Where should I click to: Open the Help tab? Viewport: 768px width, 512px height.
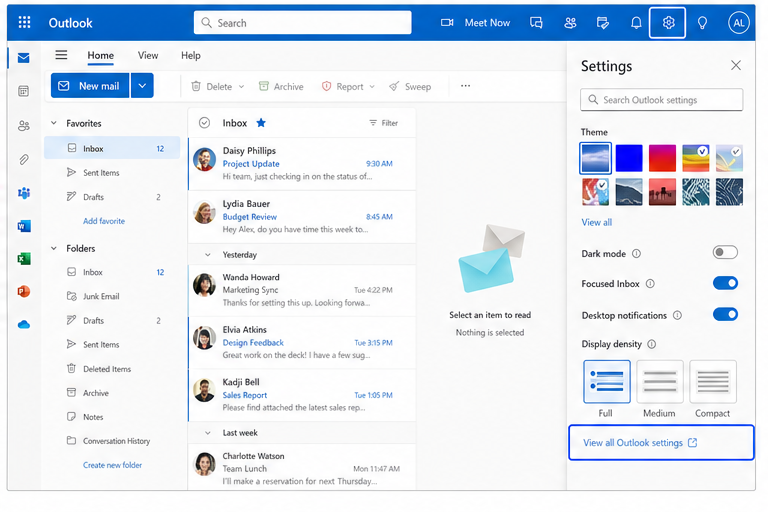point(191,55)
